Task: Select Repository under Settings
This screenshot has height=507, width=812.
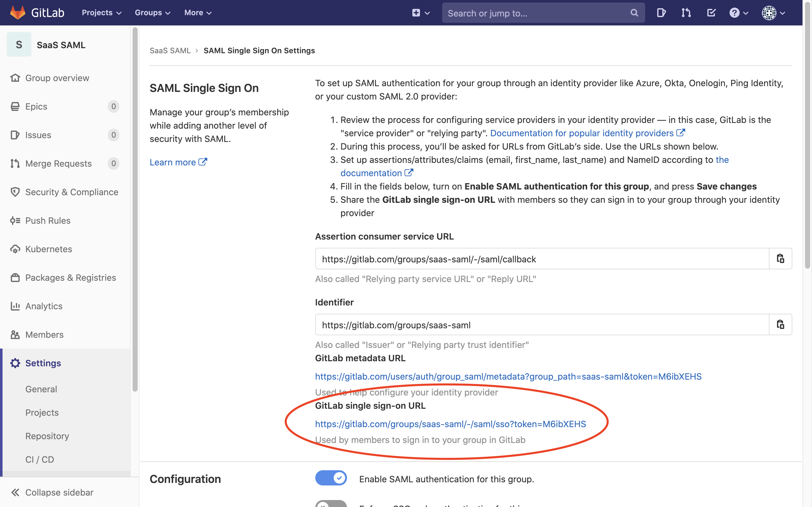Action: 47,436
